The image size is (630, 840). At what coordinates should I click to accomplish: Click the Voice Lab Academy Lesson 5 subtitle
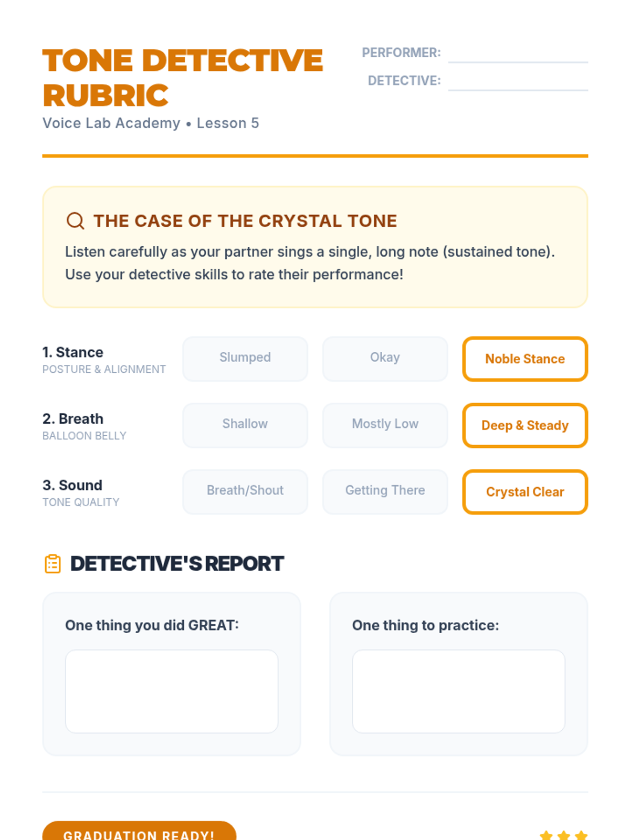pos(151,123)
